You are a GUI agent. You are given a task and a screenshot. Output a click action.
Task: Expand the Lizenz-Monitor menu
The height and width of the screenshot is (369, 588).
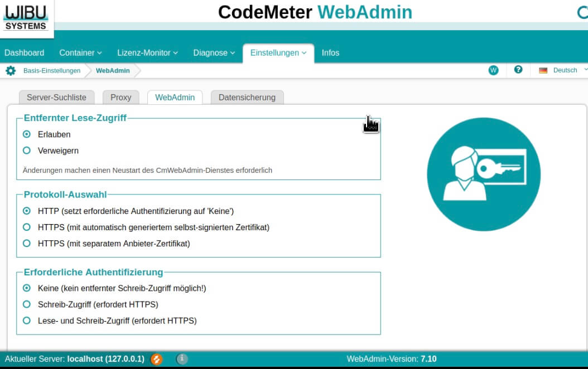coord(147,53)
